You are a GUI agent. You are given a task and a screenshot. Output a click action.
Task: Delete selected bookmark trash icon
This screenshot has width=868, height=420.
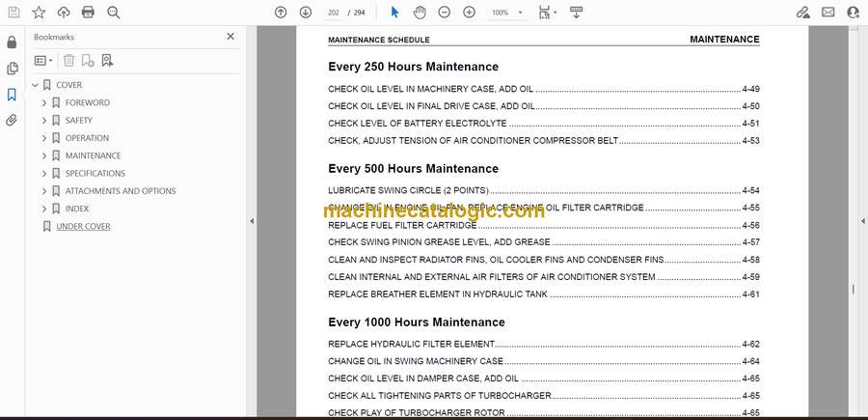click(x=68, y=61)
